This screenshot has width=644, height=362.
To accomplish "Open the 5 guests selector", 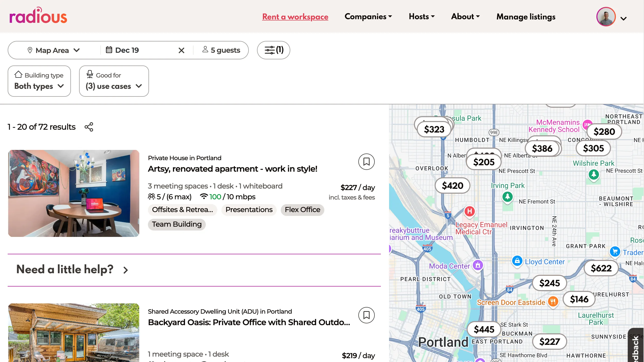I will click(221, 50).
